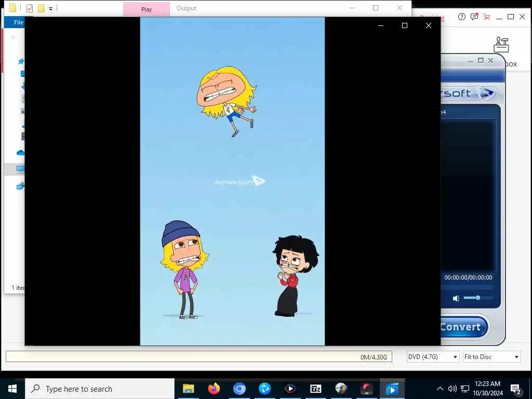
Task: Select This PC in Explorer sidebar
Action: (x=20, y=169)
